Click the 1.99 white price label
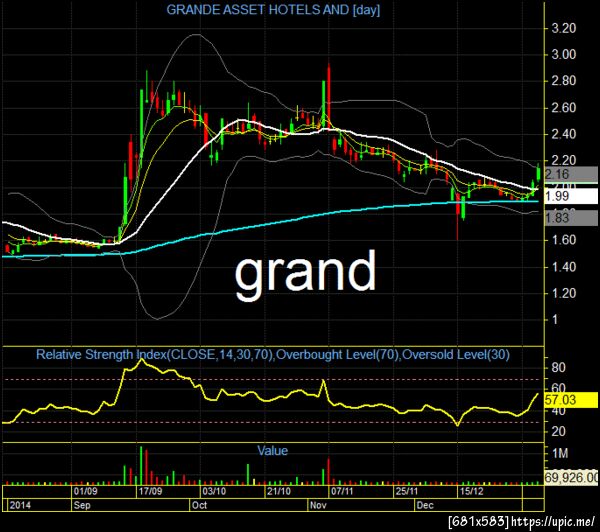The width and height of the screenshot is (600, 532). 571,196
